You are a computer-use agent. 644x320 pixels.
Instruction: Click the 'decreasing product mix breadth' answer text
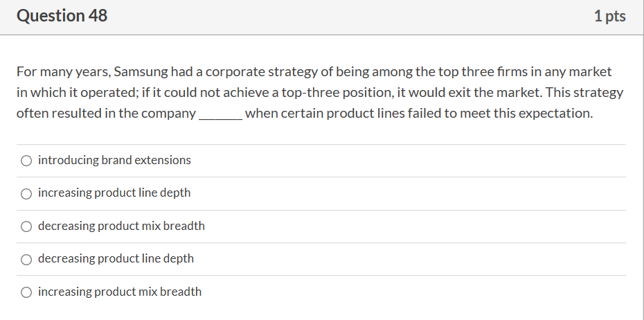point(121,226)
